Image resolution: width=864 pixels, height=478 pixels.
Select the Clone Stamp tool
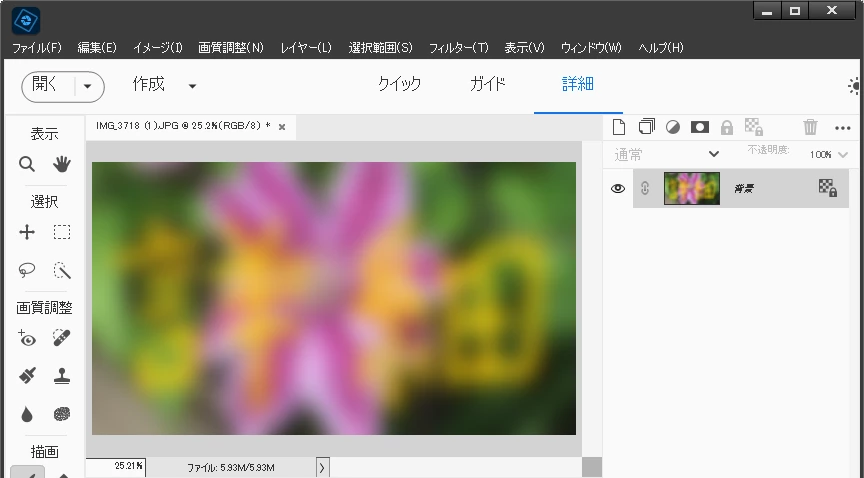coord(62,376)
